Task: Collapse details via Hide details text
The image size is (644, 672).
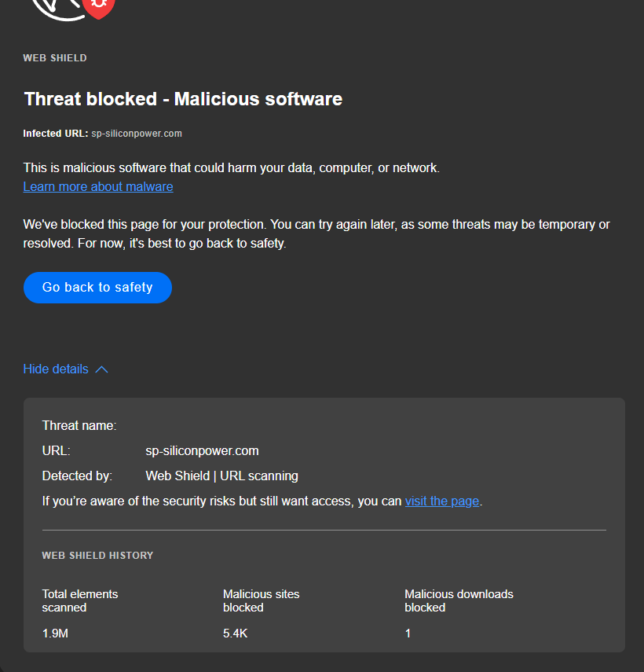Action: click(x=56, y=369)
